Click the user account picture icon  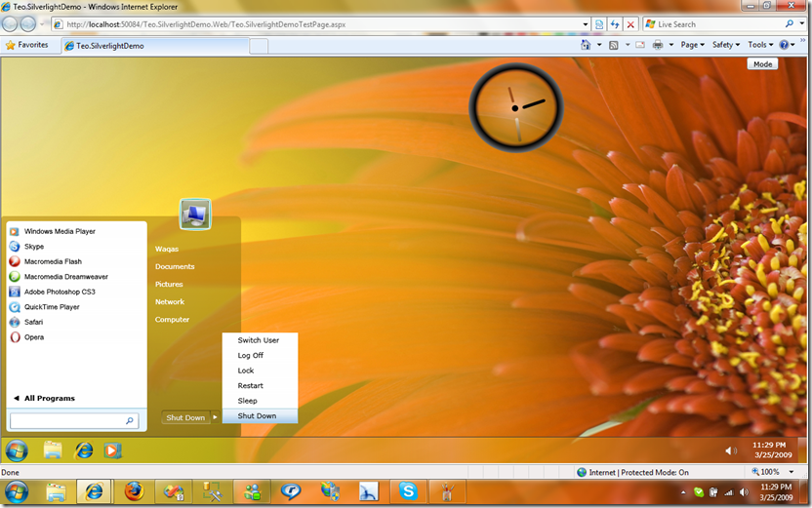[195, 214]
